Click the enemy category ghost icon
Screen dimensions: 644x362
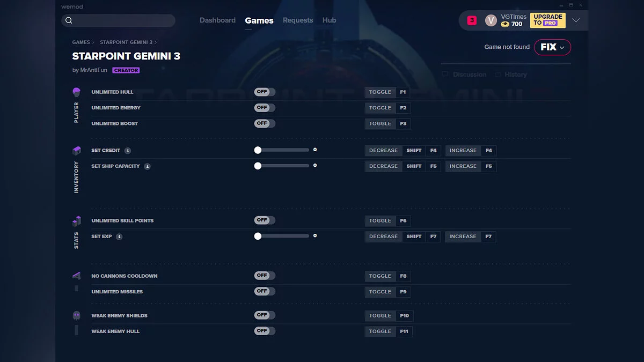tap(76, 315)
